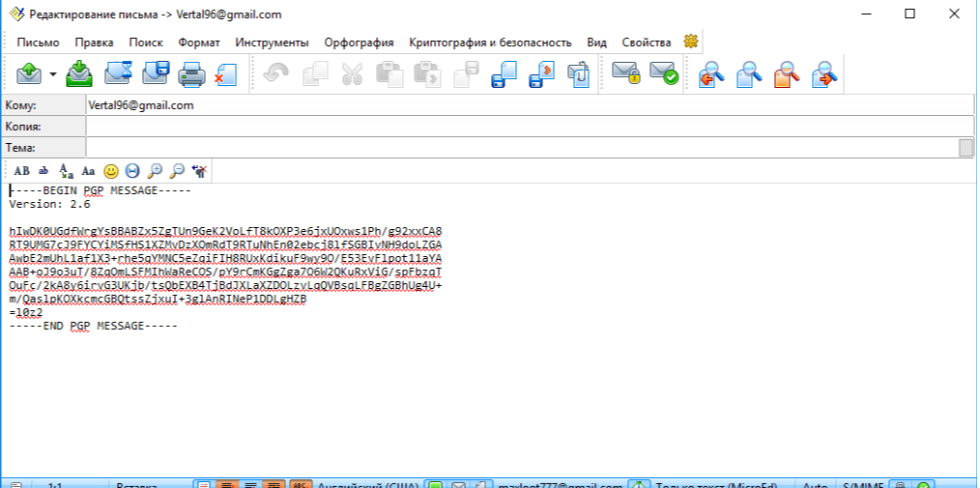The height and width of the screenshot is (488, 980).
Task: Click the '-----BEGIN PGP MESSAGE-----' line
Action: point(100,190)
